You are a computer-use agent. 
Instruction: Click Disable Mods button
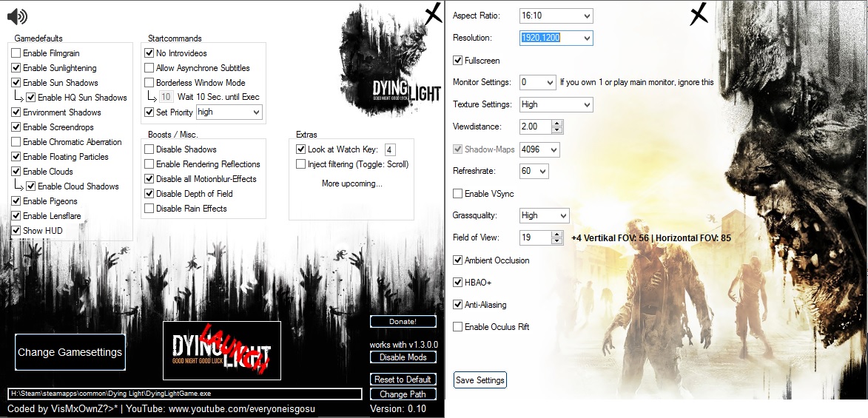[403, 357]
